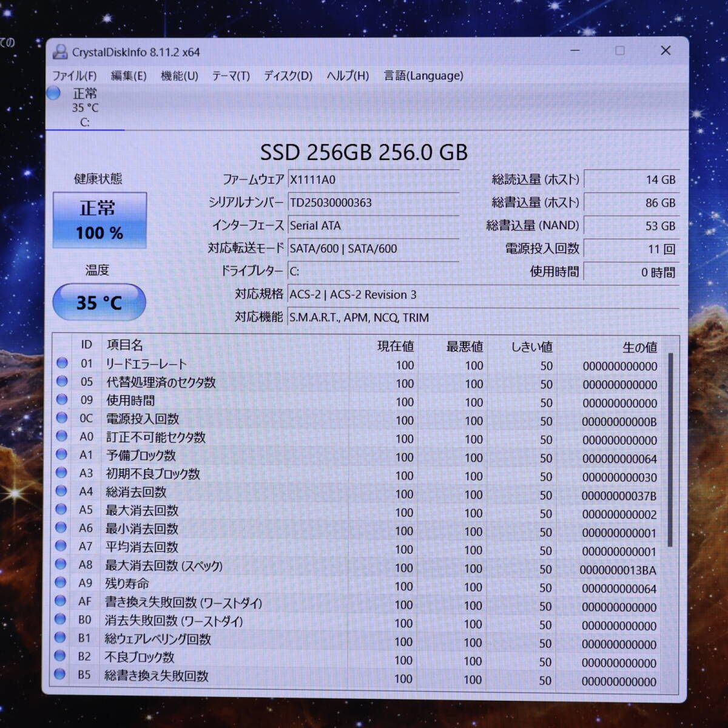Screen dimensions: 728x728
Task: Click the status dot for ID 01 リードエラーレート
Action: pyautogui.click(x=61, y=363)
